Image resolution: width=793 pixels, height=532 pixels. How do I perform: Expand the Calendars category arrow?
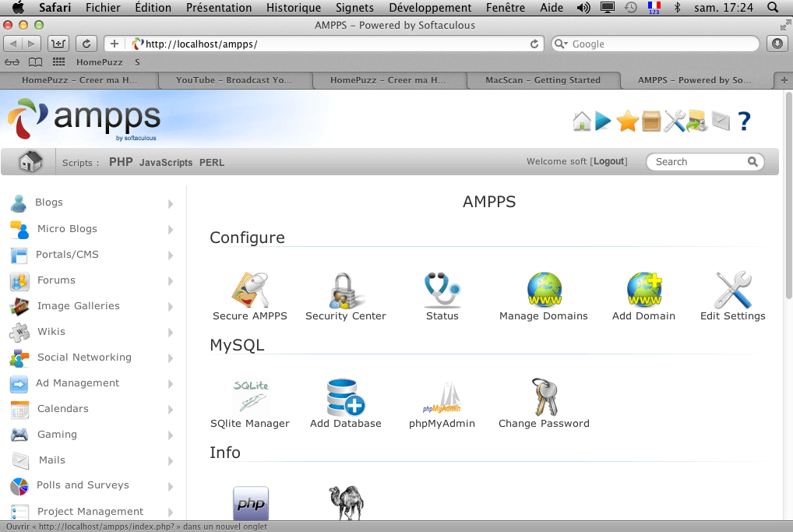171,410
